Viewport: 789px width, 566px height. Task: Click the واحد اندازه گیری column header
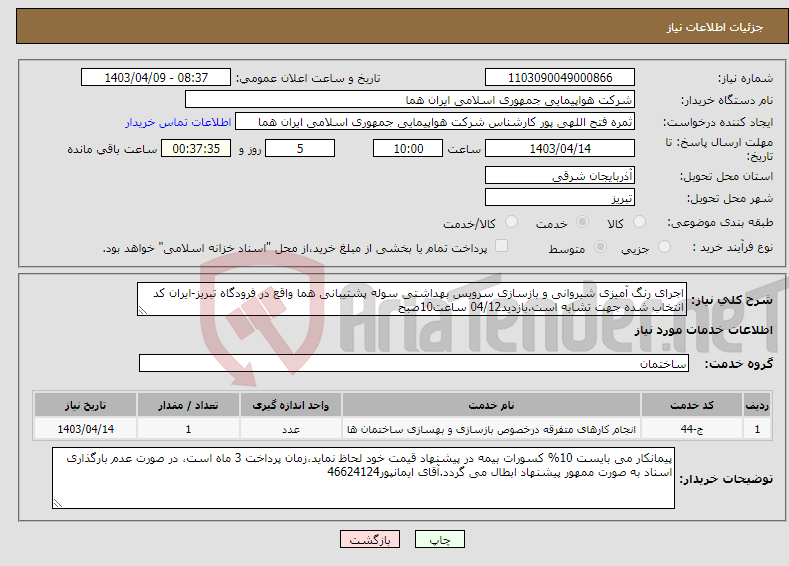(x=290, y=405)
